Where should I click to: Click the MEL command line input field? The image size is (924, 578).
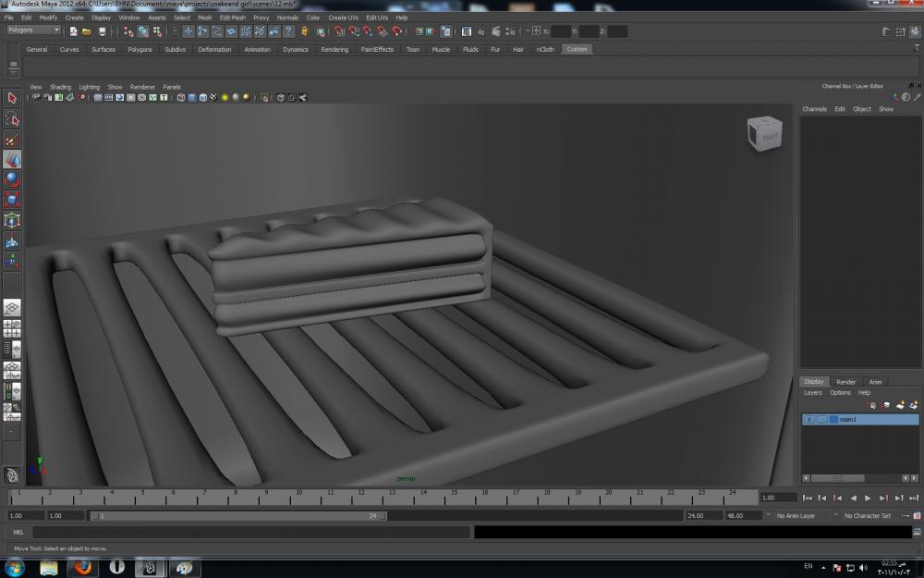click(x=251, y=533)
